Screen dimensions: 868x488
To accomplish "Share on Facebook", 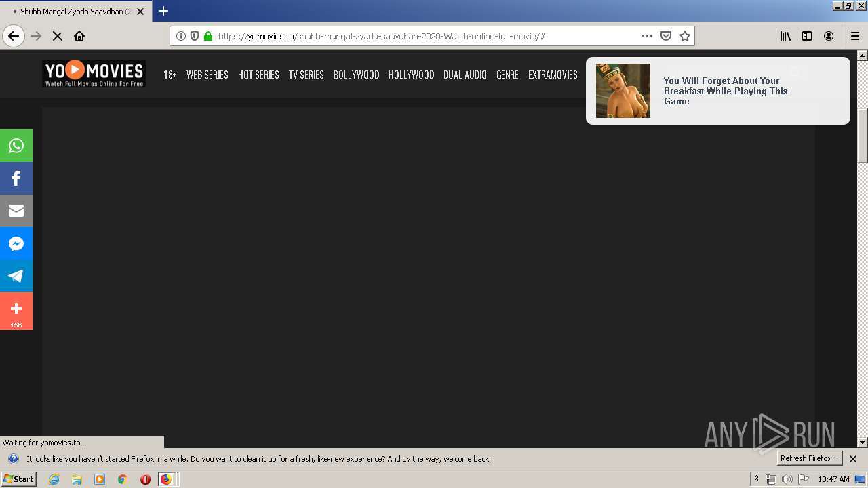I will (x=16, y=178).
